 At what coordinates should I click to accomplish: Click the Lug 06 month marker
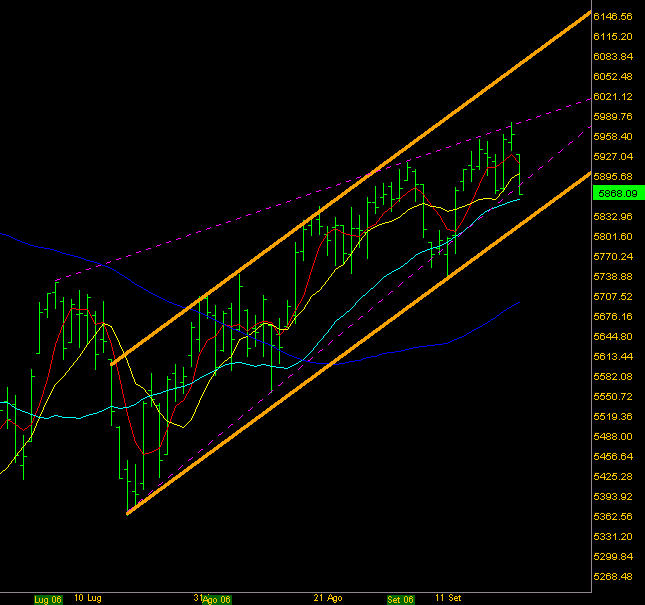pyautogui.click(x=48, y=600)
